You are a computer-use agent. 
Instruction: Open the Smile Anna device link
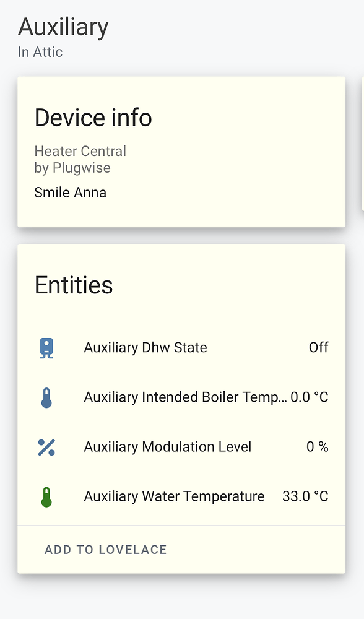(x=70, y=193)
